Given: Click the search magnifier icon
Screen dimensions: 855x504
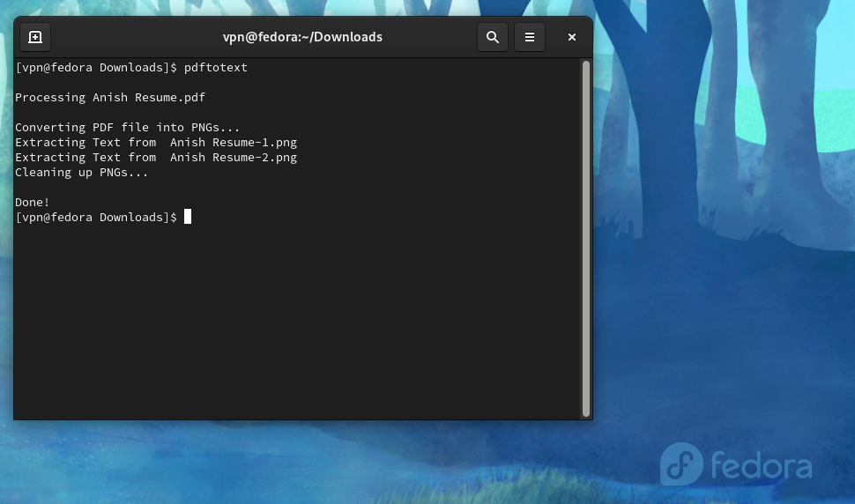Looking at the screenshot, I should (x=493, y=37).
